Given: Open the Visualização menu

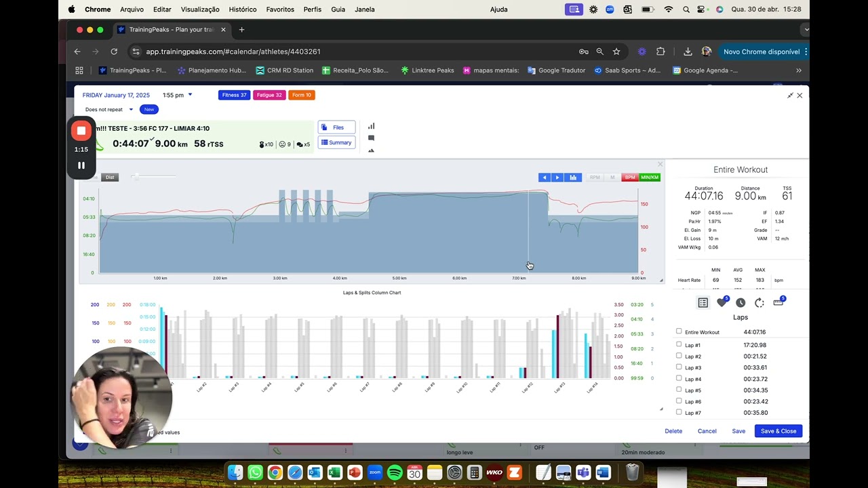Looking at the screenshot, I should (200, 9).
